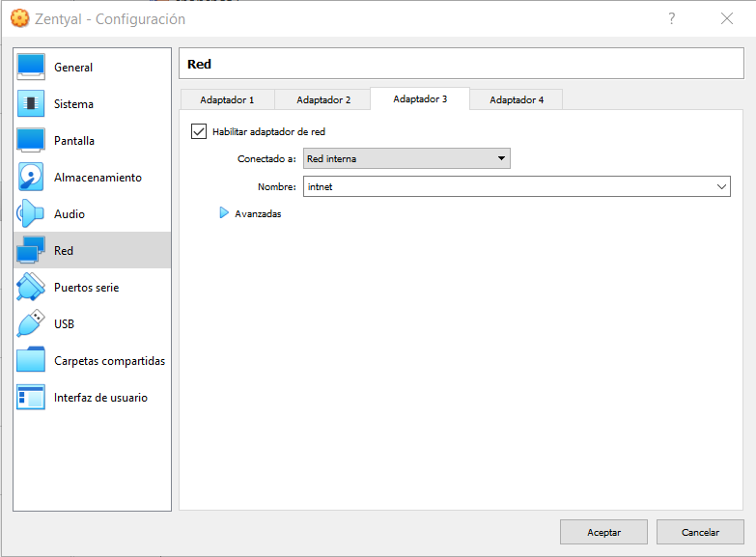Click the VirtualBox gear icon in title bar
The image size is (756, 557).
[x=19, y=18]
